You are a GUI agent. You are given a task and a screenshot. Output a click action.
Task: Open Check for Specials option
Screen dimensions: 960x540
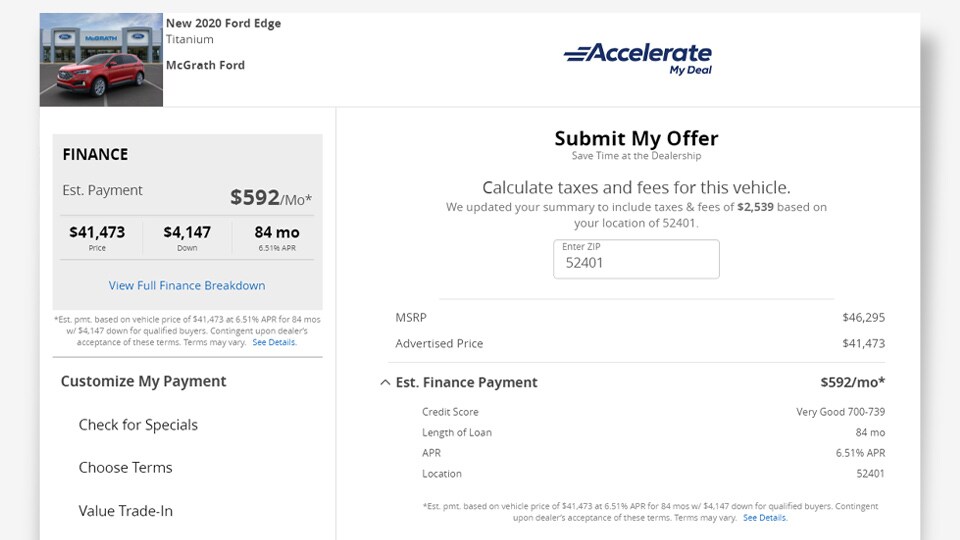tap(138, 425)
